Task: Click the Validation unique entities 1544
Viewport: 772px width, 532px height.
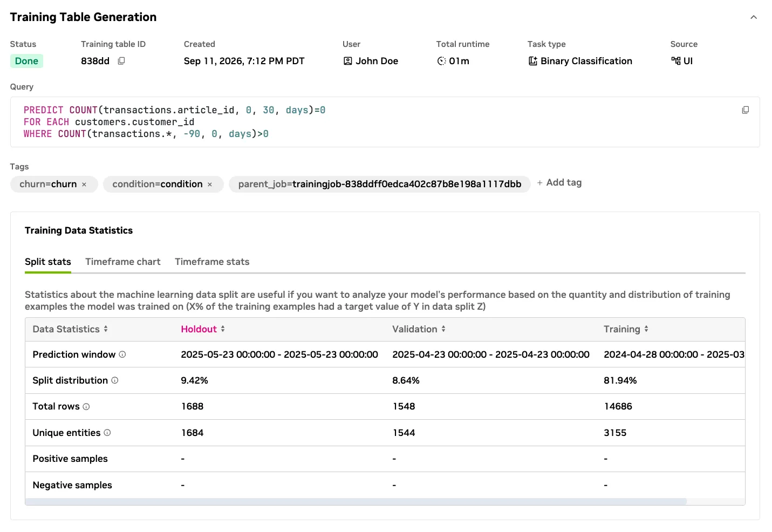Action: click(404, 433)
